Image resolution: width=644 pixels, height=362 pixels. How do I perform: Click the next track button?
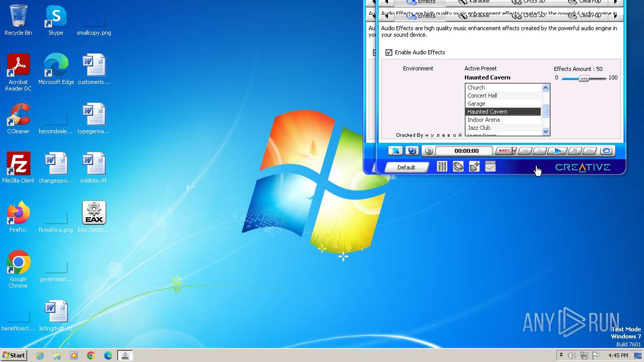click(x=590, y=151)
